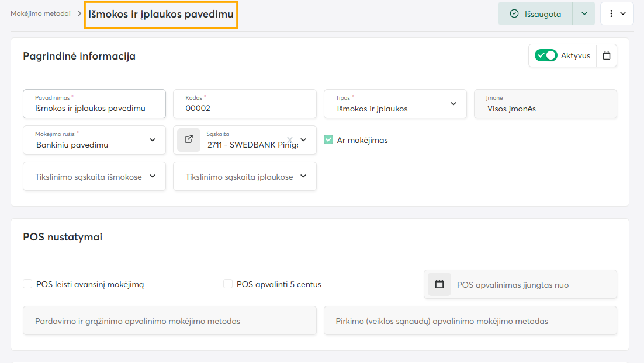Click the checkmark icon on Išsaugota button
The image size is (644, 363).
[514, 14]
